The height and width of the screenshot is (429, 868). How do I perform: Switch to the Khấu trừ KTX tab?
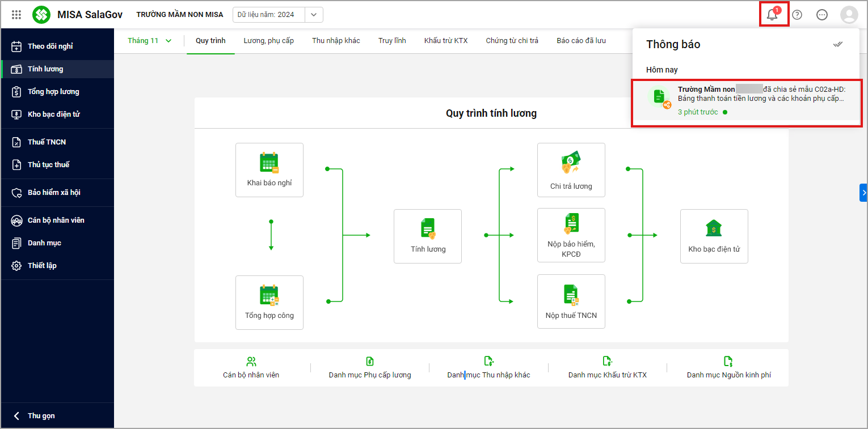pos(446,41)
